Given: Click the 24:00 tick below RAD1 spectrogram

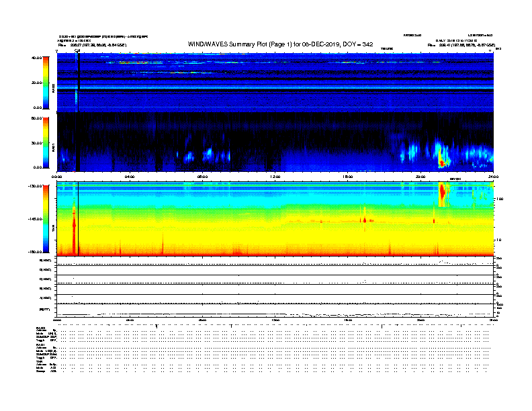Looking at the screenshot, I should tap(493, 177).
